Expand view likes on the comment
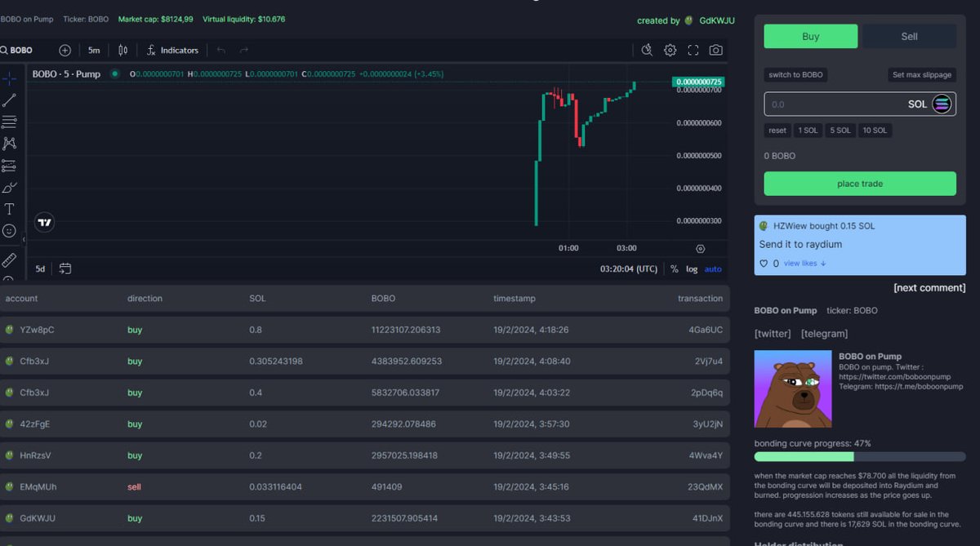The image size is (980, 546). click(804, 264)
